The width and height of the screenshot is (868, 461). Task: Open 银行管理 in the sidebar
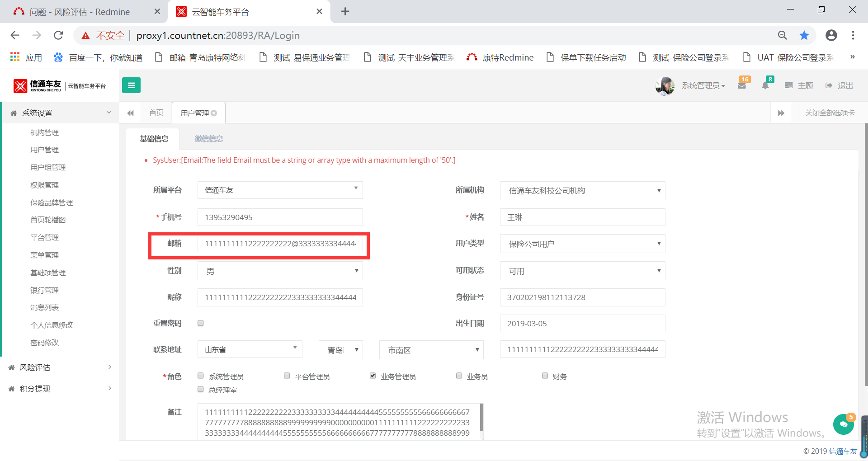[45, 290]
